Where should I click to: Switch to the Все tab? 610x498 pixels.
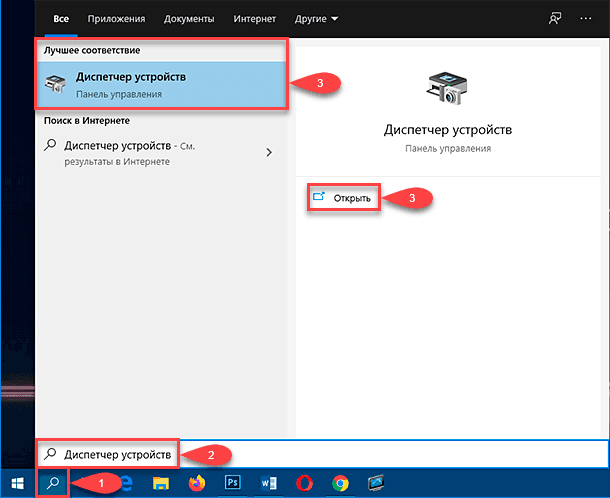point(61,19)
